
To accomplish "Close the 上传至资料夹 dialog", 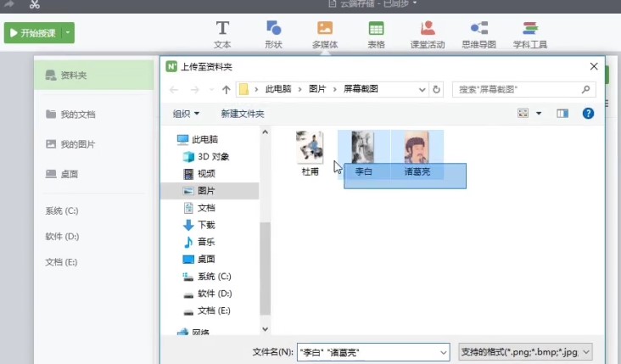I will coord(594,66).
